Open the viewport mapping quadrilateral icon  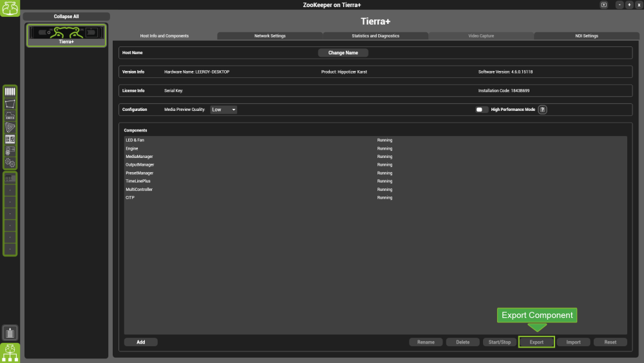click(10, 104)
